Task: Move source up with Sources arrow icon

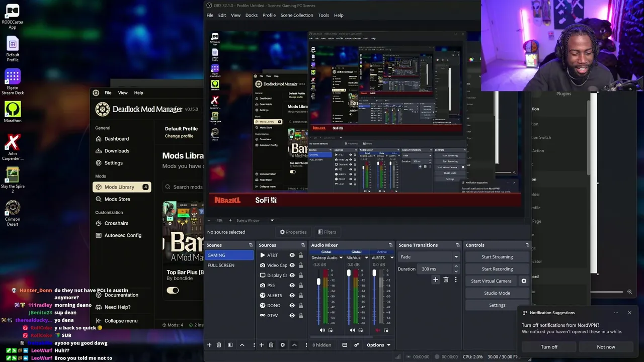Action: 294,345
